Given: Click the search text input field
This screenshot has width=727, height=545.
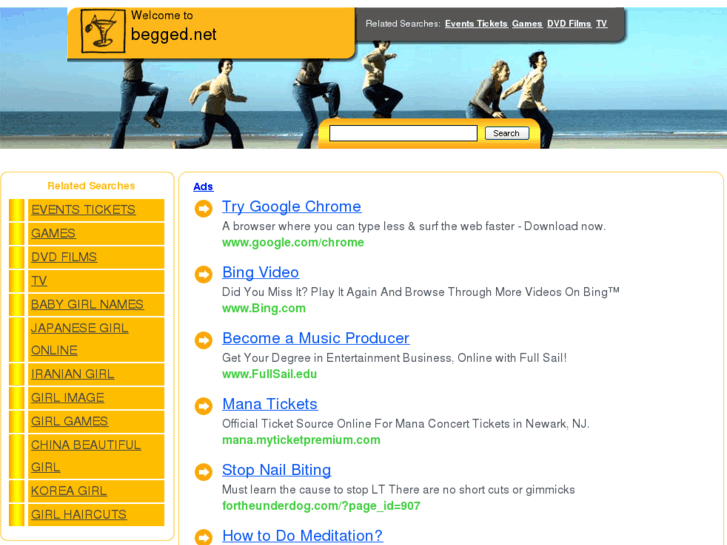Looking at the screenshot, I should point(403,133).
